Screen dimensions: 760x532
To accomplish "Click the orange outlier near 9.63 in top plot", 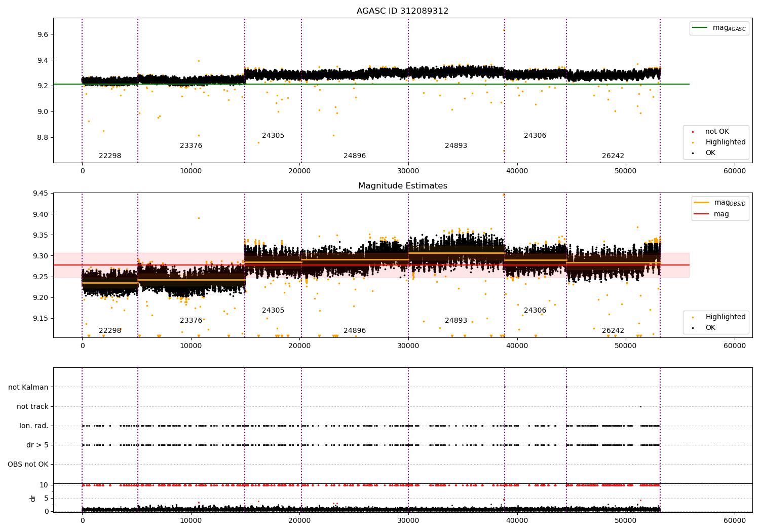I will point(504,30).
